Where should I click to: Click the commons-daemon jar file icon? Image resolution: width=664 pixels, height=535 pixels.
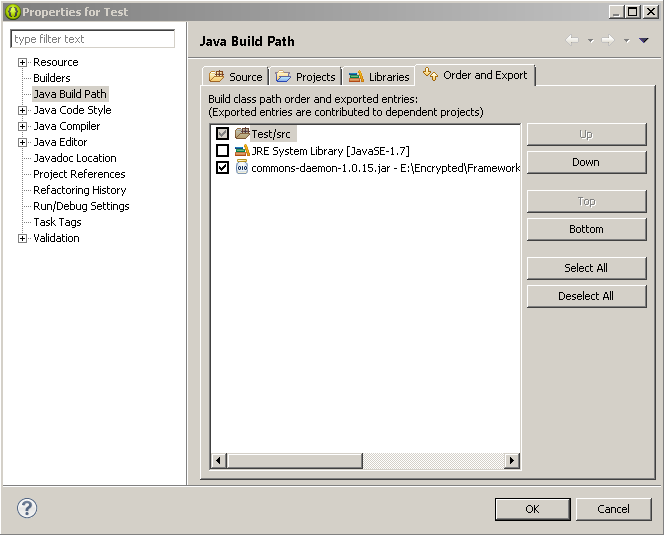[242, 167]
